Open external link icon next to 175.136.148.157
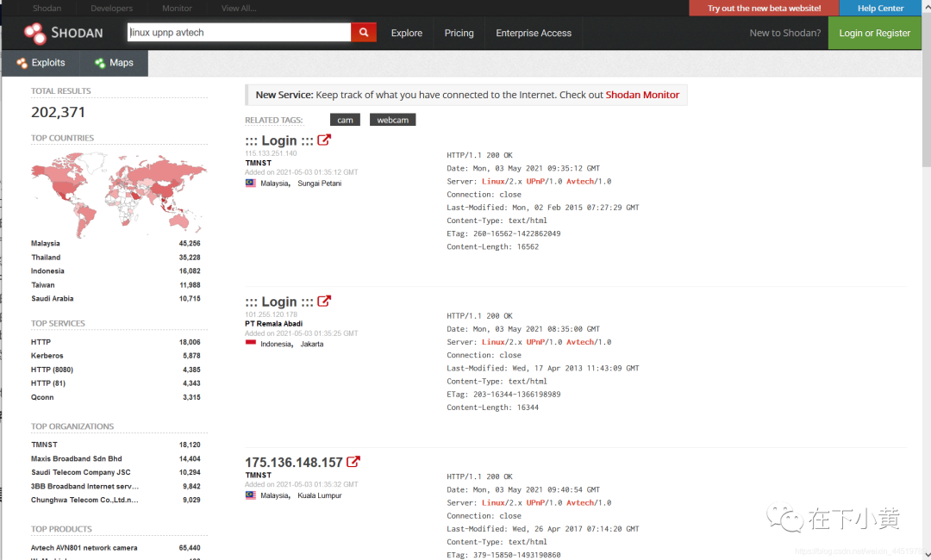 pos(353,462)
